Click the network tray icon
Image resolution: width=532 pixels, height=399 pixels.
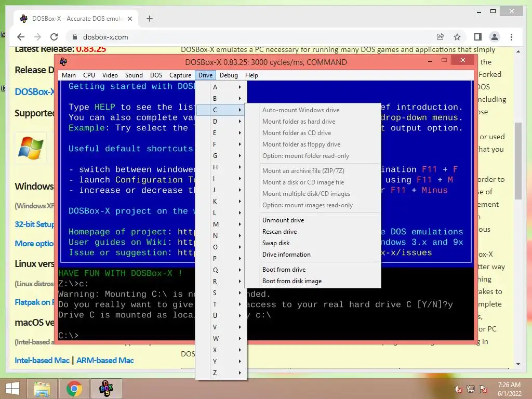coord(471,389)
